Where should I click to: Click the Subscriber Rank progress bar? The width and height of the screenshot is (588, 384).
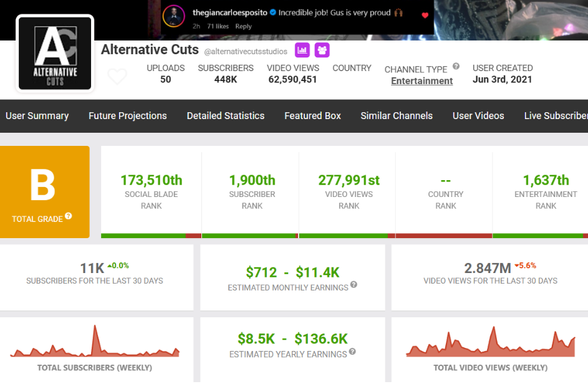click(250, 236)
